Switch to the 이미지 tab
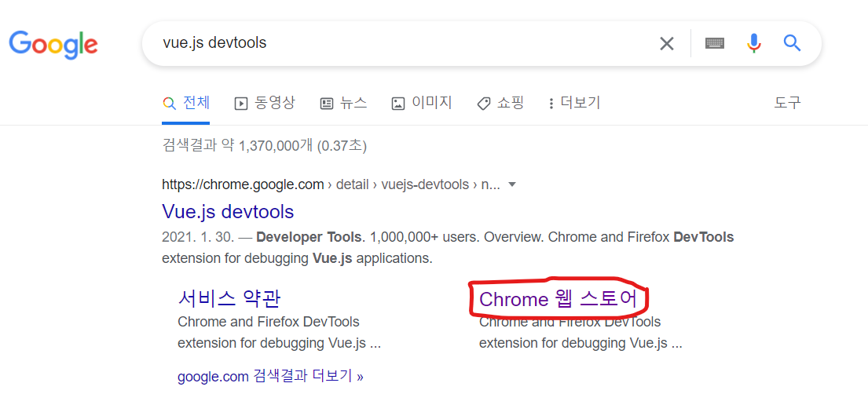This screenshot has width=868, height=394. [x=422, y=103]
